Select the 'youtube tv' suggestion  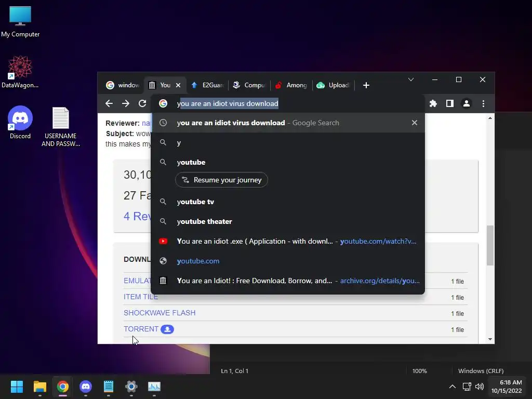[288, 202]
